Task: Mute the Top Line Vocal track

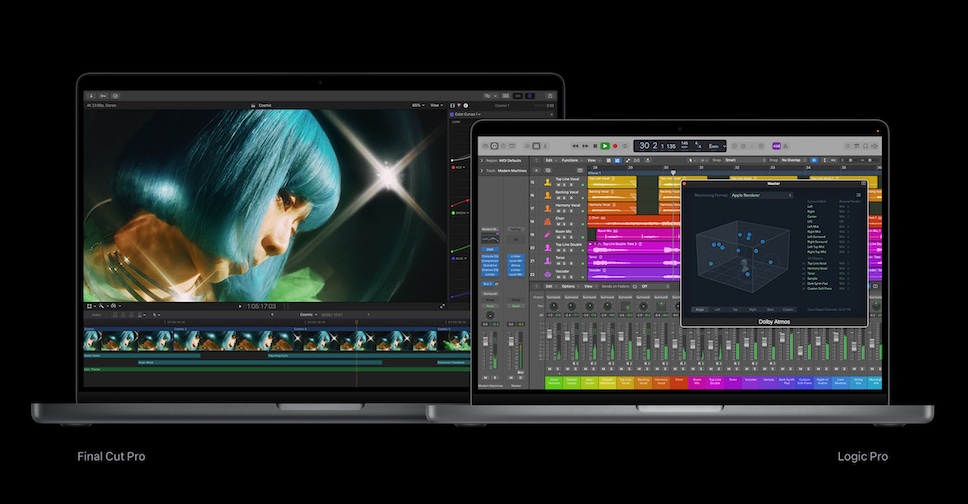Action: 557,184
